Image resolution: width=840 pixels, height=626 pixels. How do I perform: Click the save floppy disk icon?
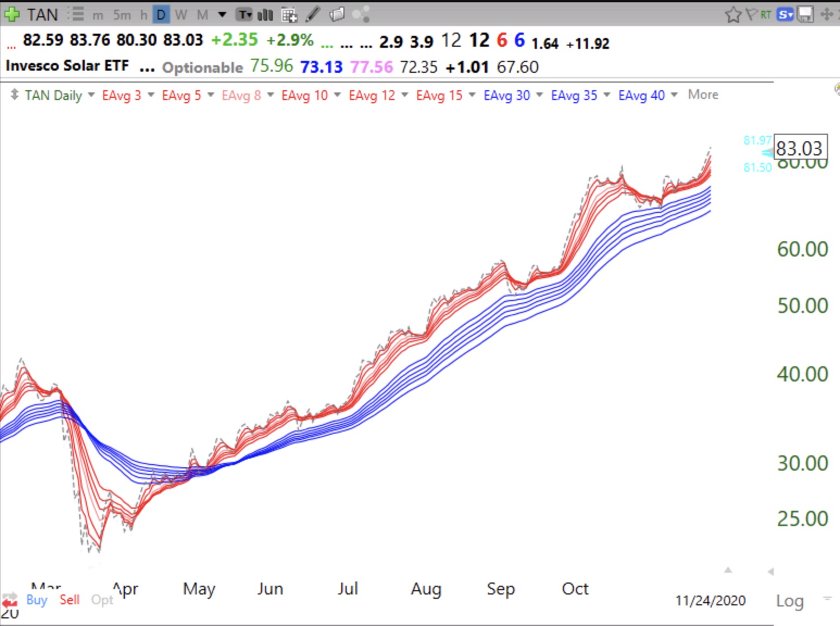coord(805,15)
